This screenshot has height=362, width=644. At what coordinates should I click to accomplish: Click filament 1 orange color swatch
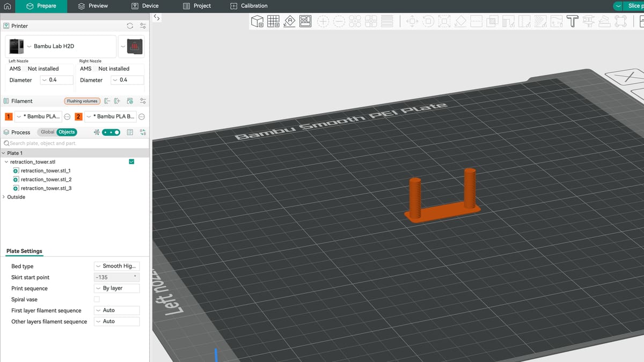(9, 116)
